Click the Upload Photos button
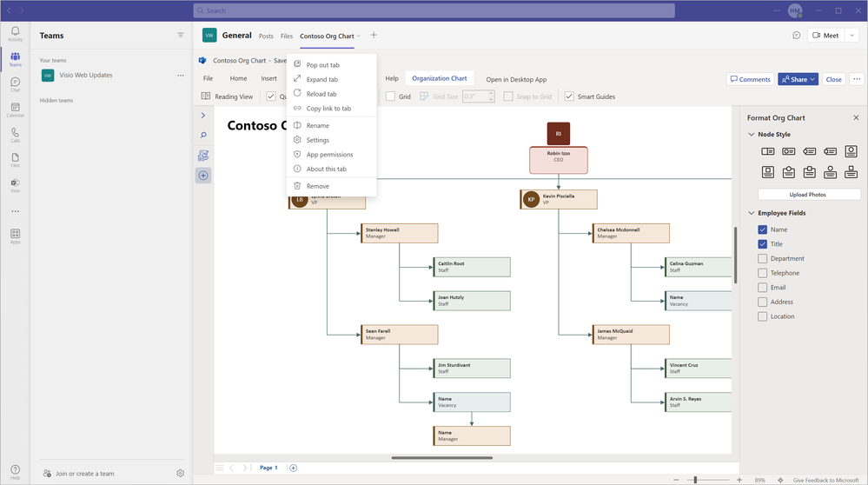868x485 pixels. coord(809,195)
